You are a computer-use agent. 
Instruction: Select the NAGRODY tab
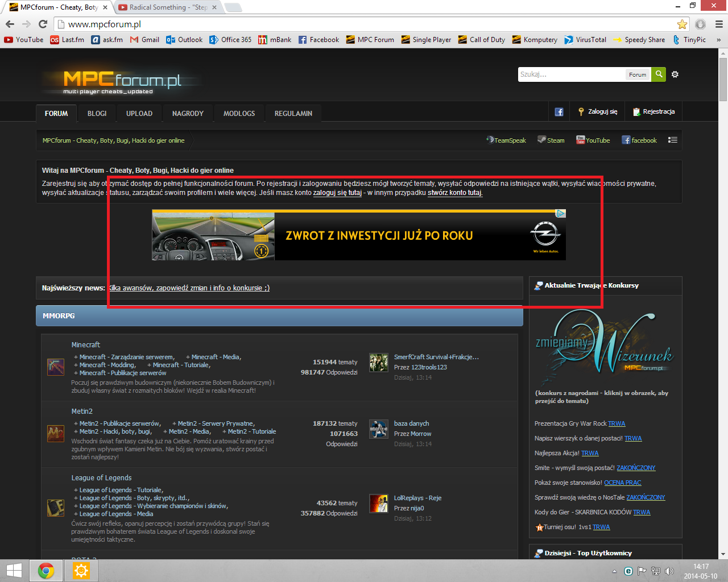click(188, 113)
